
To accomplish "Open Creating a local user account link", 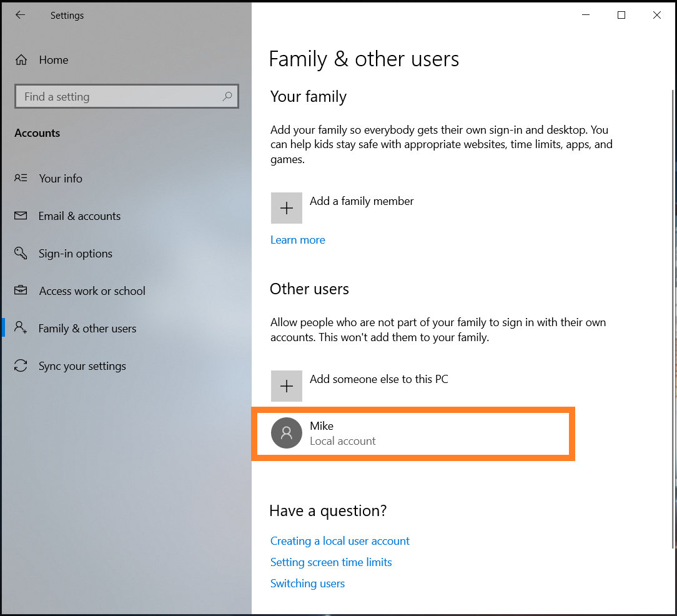I will 340,541.
